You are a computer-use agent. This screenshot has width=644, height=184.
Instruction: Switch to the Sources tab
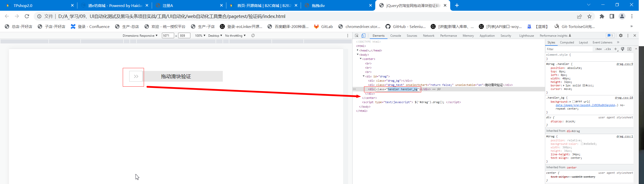coord(412,35)
